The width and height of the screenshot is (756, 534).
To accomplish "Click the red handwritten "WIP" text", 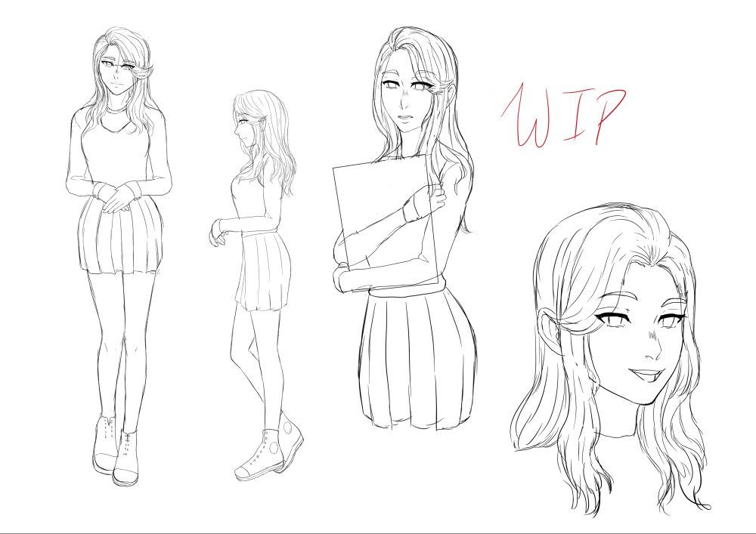I will [563, 116].
